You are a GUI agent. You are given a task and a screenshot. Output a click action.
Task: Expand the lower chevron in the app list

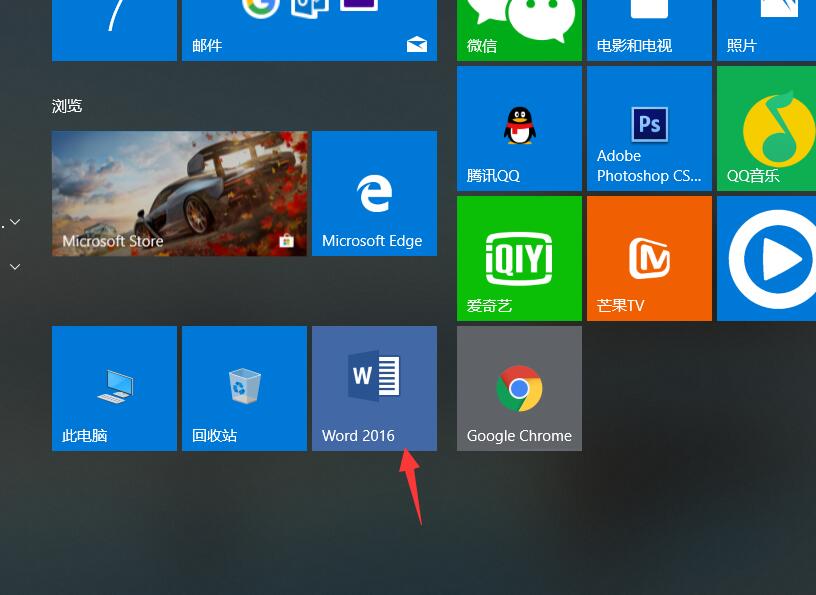click(x=15, y=267)
